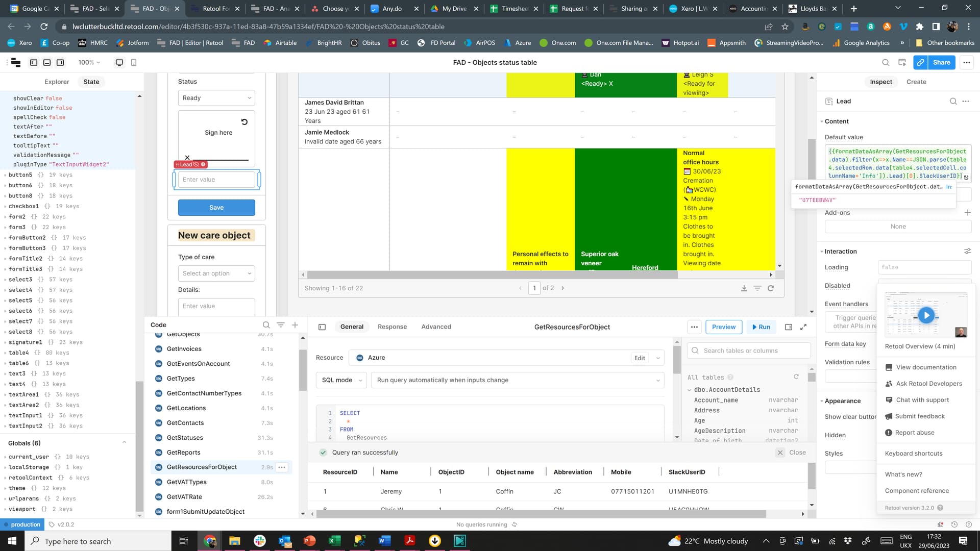
Task: Click the Search tables or columns field
Action: (749, 350)
